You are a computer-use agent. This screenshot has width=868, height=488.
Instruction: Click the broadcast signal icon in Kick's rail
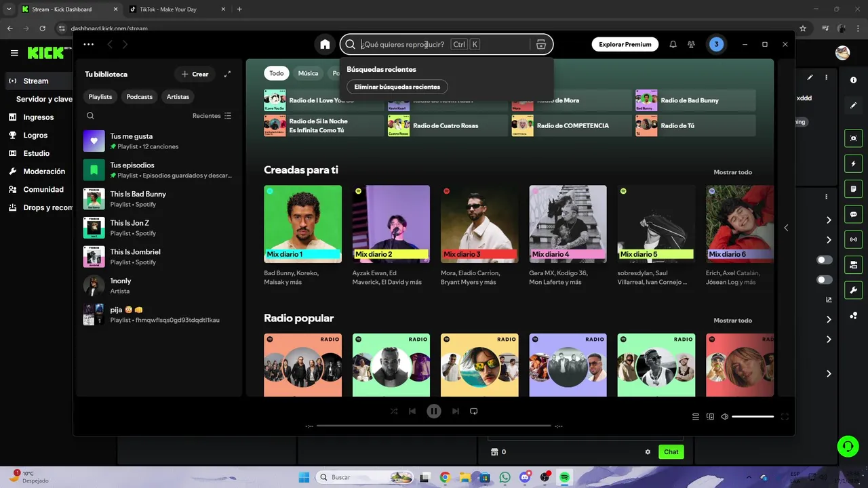click(853, 239)
